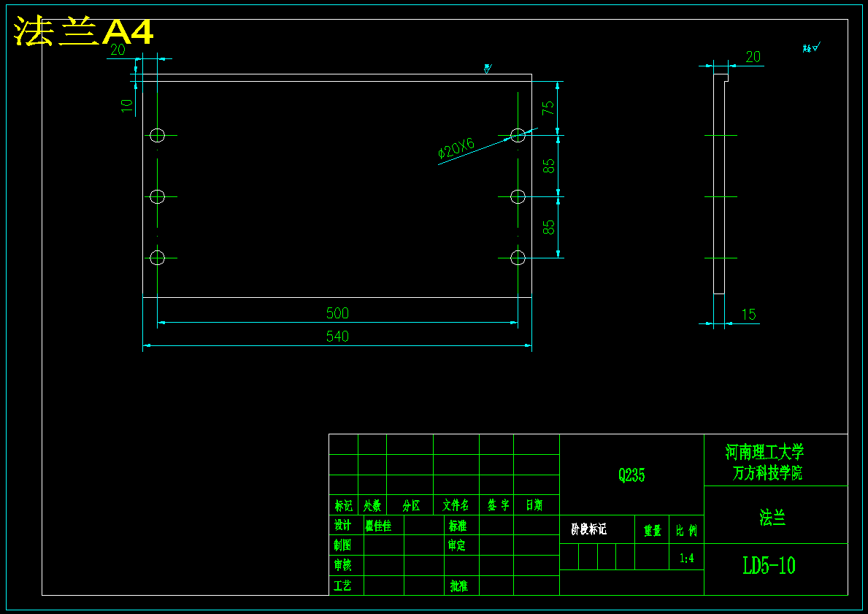The width and height of the screenshot is (868, 614).
Task: Click the 重量 header cell
Action: coord(652,531)
